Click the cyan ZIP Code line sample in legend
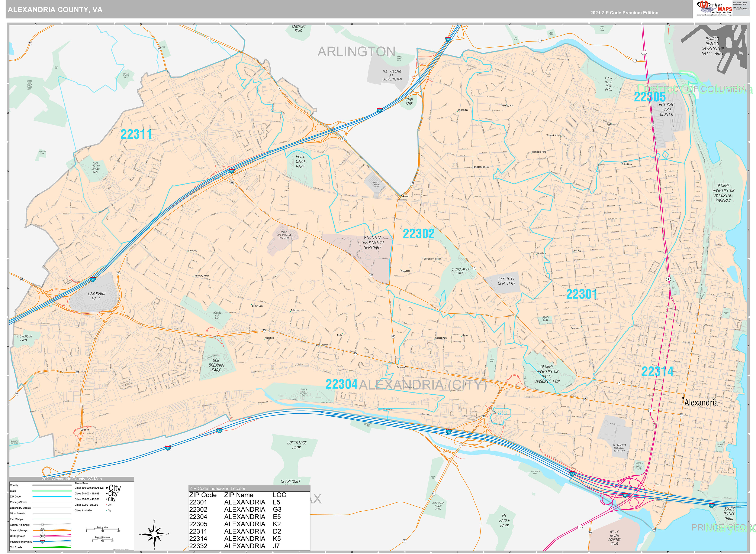The width and height of the screenshot is (756, 554). [52, 497]
